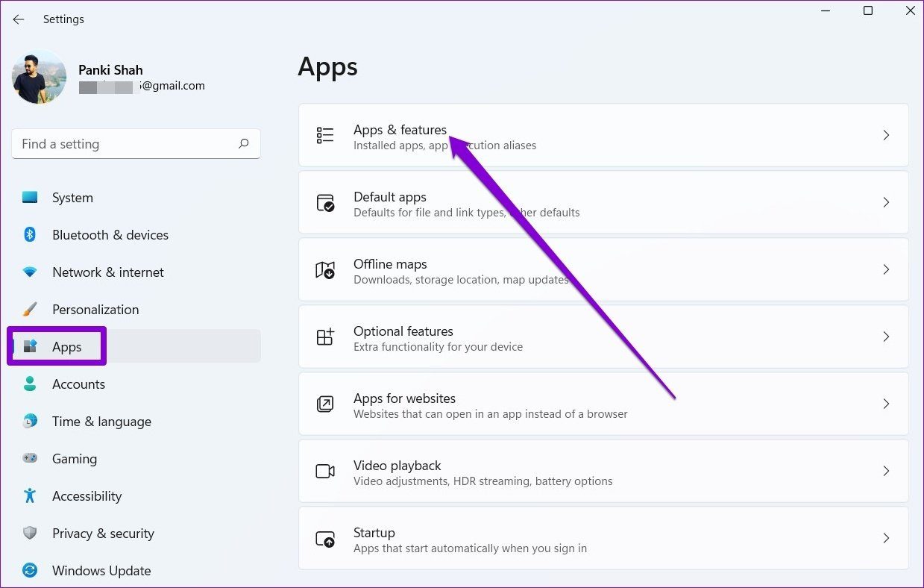Expand the Default apps chevron
Viewport: 924px width, 588px height.
click(x=886, y=202)
